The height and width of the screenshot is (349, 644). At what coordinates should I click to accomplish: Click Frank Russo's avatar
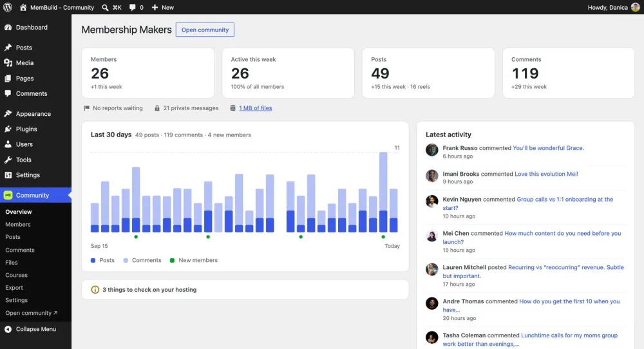coord(431,150)
